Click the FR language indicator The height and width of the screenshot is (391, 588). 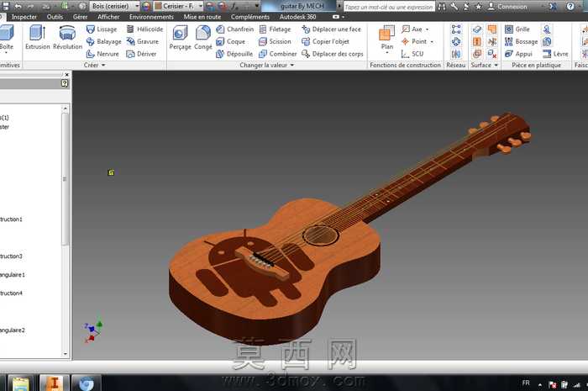click(526, 383)
